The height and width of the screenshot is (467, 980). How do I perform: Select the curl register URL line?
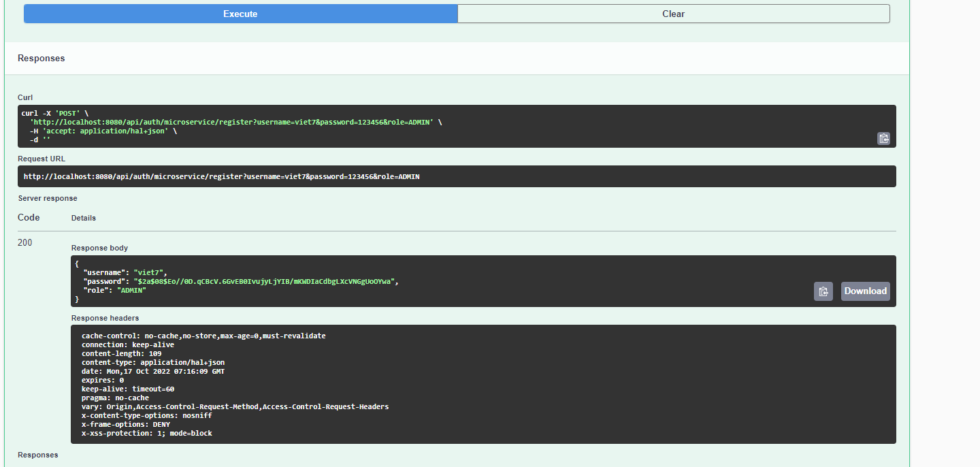coord(235,122)
